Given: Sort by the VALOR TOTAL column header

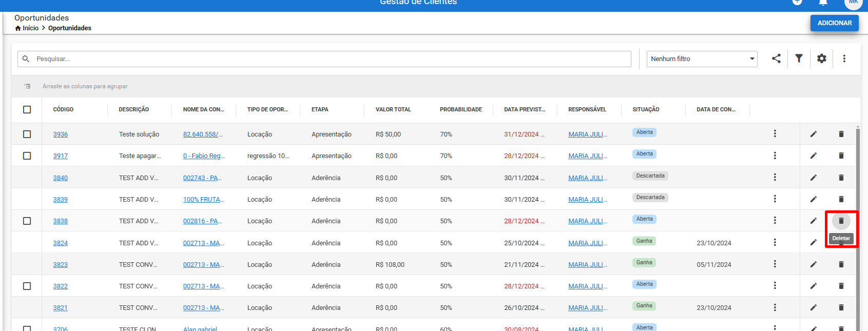Looking at the screenshot, I should pos(393,109).
